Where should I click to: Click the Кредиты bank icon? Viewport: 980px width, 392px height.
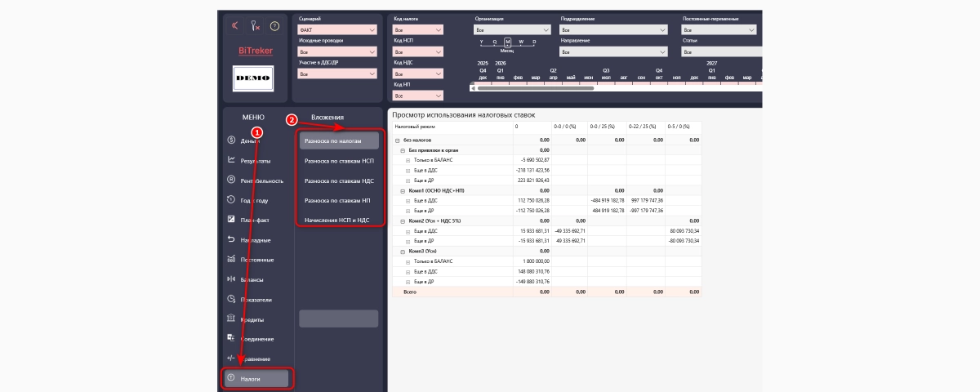coord(232,319)
